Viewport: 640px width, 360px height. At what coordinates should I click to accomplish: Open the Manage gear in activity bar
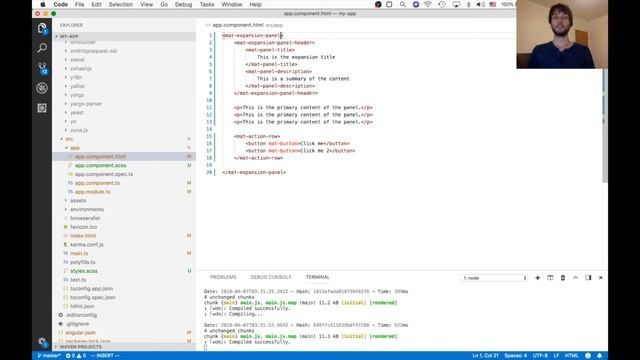click(x=42, y=342)
